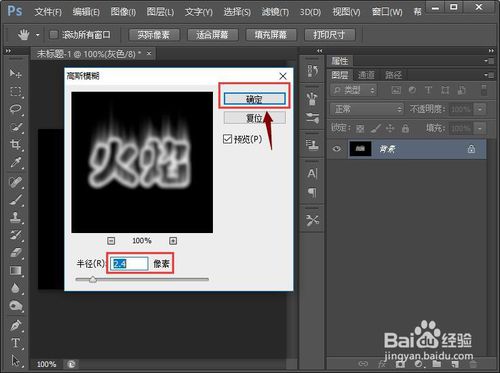This screenshot has width=500, height=373.
Task: Open the Brush settings panel icon
Action: pos(312,118)
